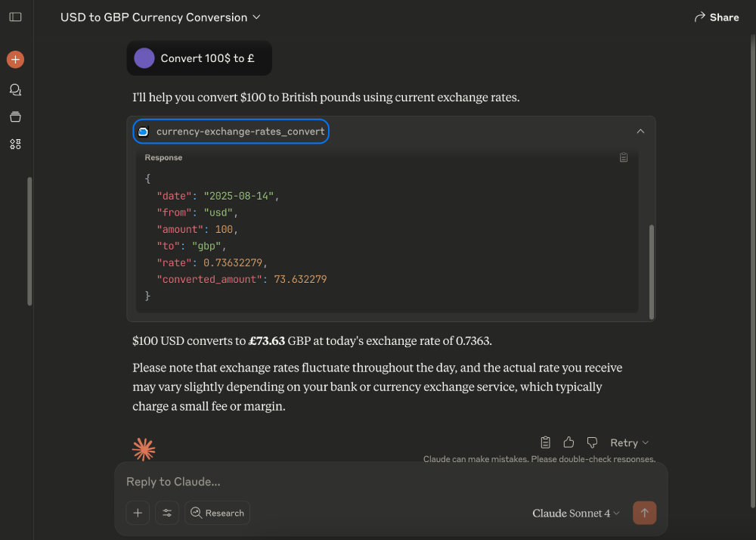Viewport: 756px width, 540px height.
Task: Open search and tools settings icon
Action: point(167,513)
